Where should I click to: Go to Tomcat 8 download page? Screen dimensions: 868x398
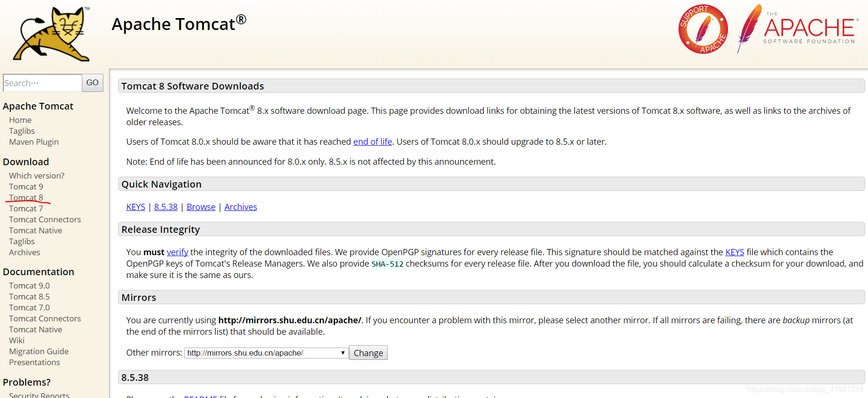click(26, 198)
